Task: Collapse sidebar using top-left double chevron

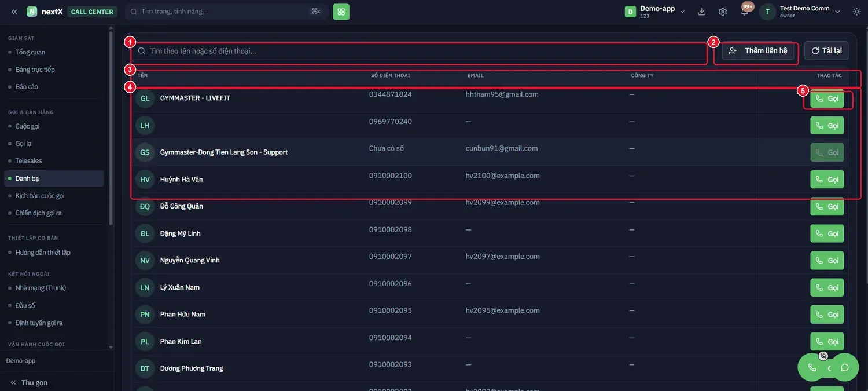Action: 14,12
